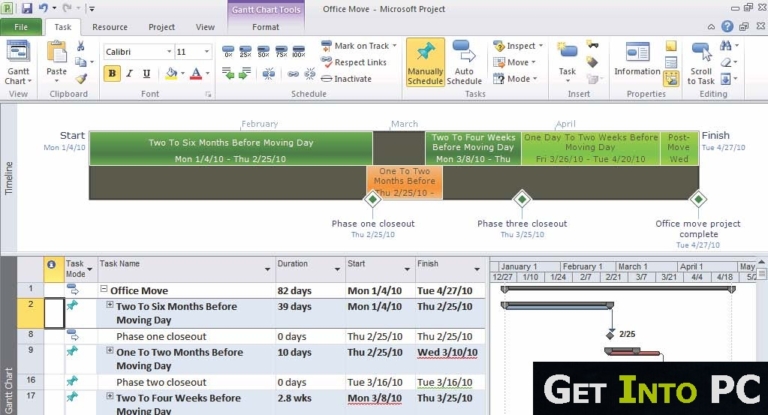Image resolution: width=768 pixels, height=415 pixels.
Task: Click the Link Tasks chain icon
Action: coord(293,74)
